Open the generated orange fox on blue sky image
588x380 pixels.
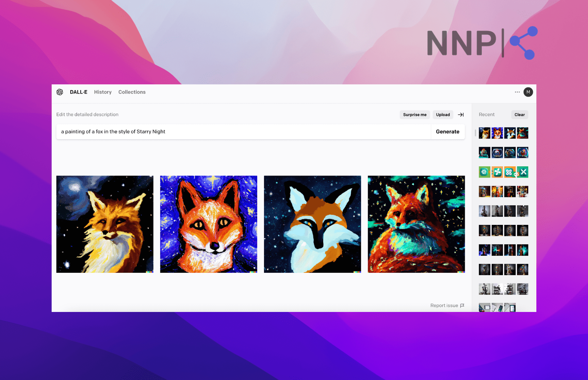pos(209,224)
